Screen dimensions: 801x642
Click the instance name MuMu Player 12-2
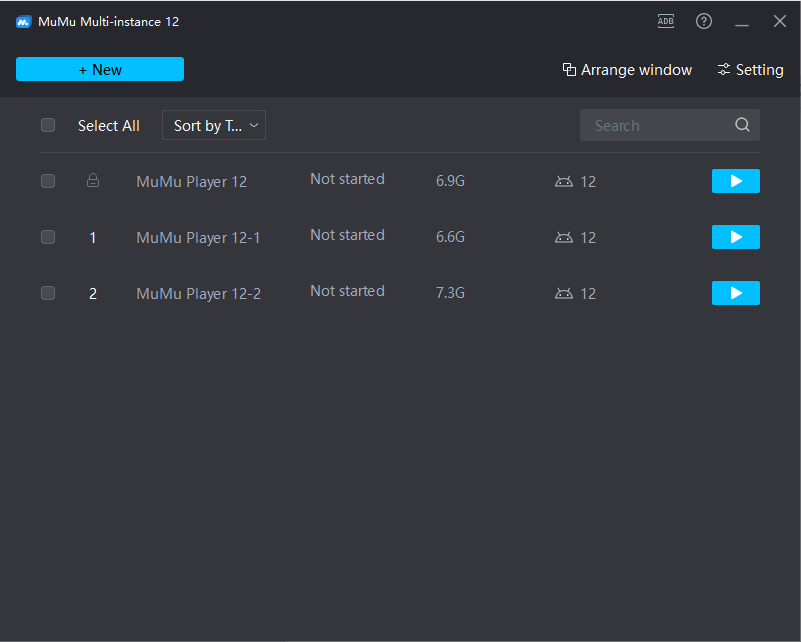coord(198,294)
